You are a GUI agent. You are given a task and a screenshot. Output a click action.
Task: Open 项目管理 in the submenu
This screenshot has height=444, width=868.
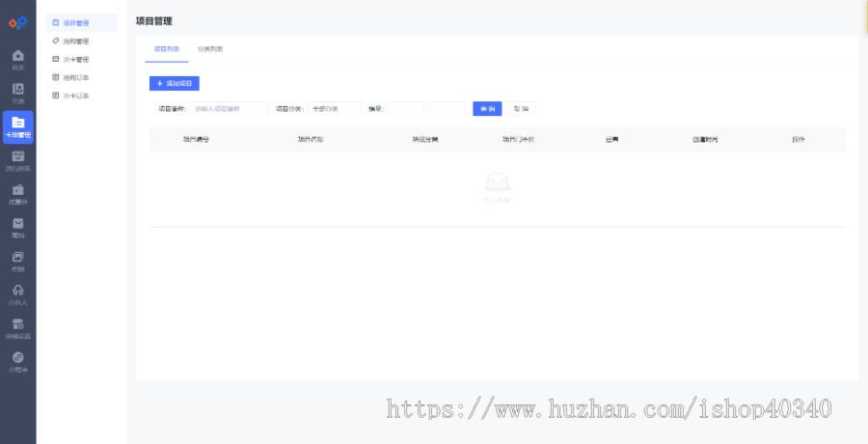[81, 23]
